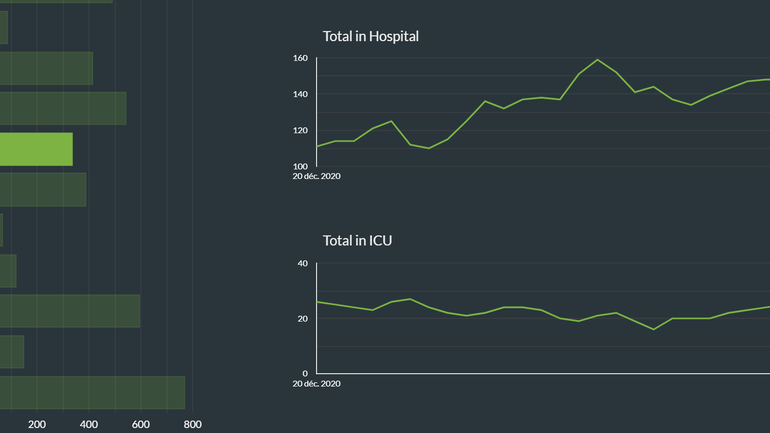Click the 400 label on the bar chart axis
The image size is (770, 433).
89,424
